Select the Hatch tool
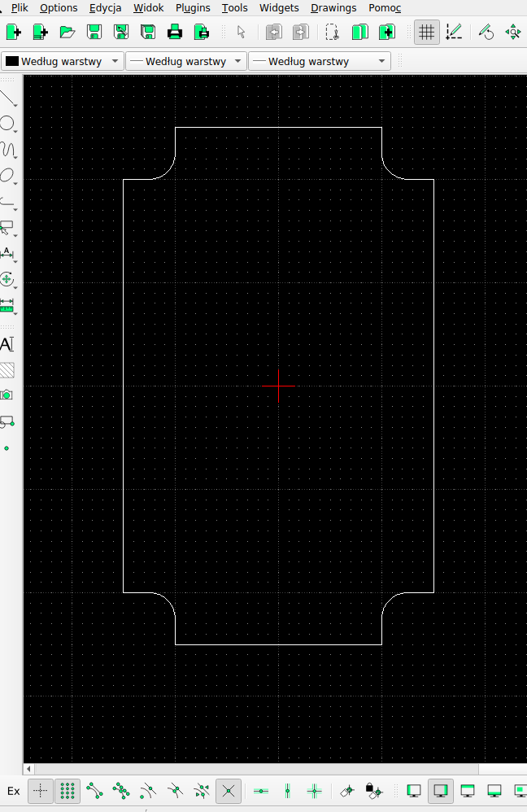Image resolution: width=527 pixels, height=812 pixels. point(7,370)
